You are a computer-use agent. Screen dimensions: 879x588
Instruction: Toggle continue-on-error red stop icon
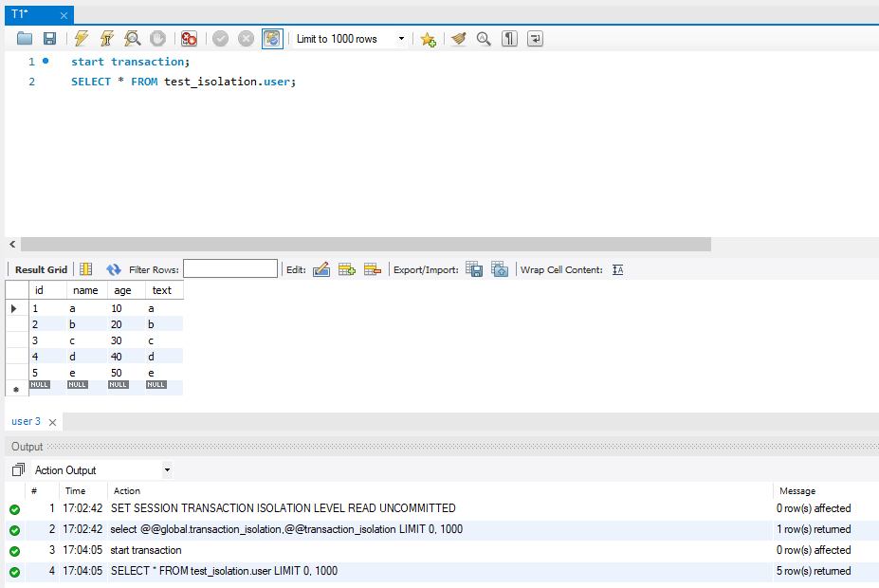[189, 39]
